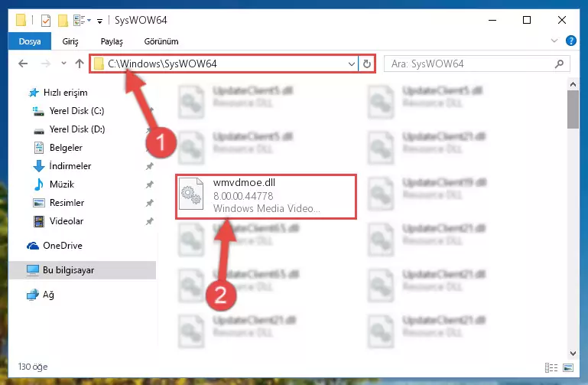Click the Properties quick access toolbar icon
The width and height of the screenshot is (588, 385).
45,20
